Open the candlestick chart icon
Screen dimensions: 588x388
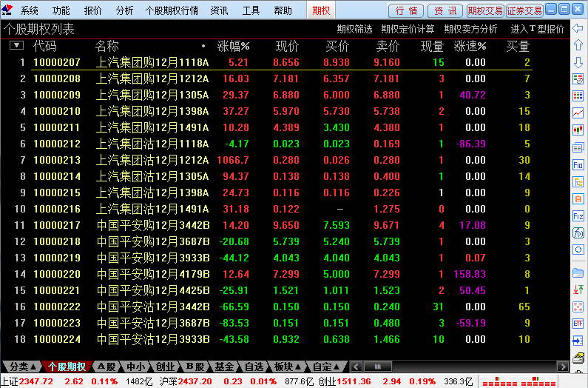click(578, 130)
